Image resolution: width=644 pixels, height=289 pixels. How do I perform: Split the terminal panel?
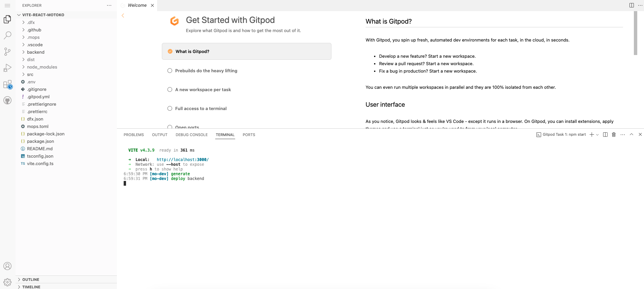point(605,135)
